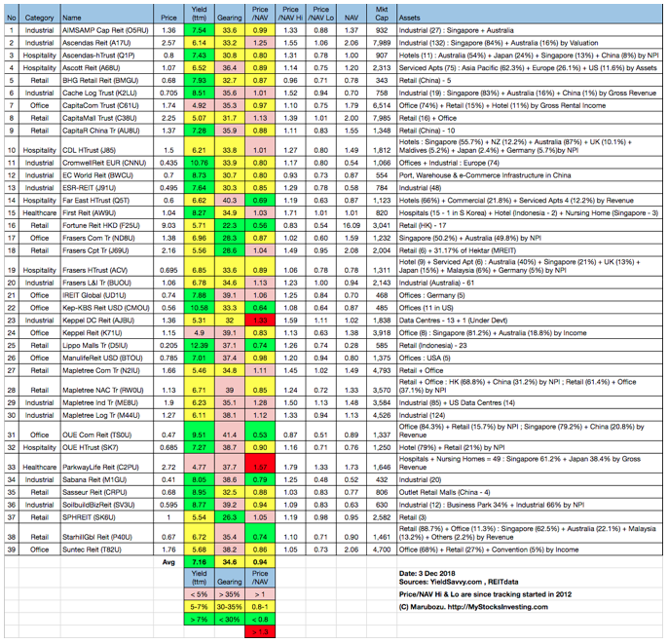
Task: Select the Name column header
Action: (x=107, y=14)
